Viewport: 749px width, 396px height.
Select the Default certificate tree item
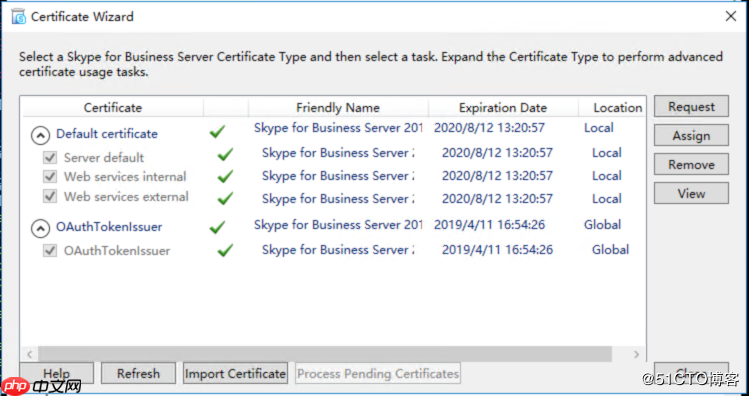107,134
